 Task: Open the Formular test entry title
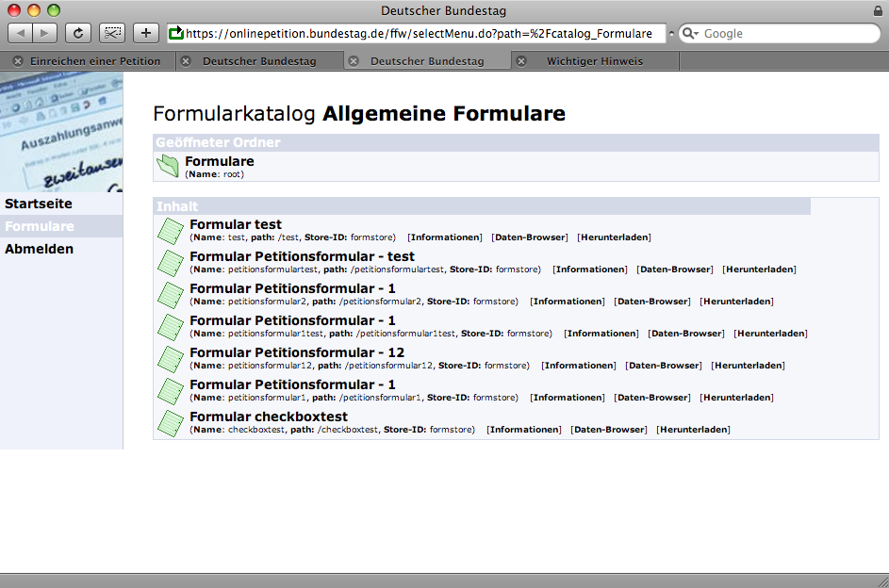point(236,225)
